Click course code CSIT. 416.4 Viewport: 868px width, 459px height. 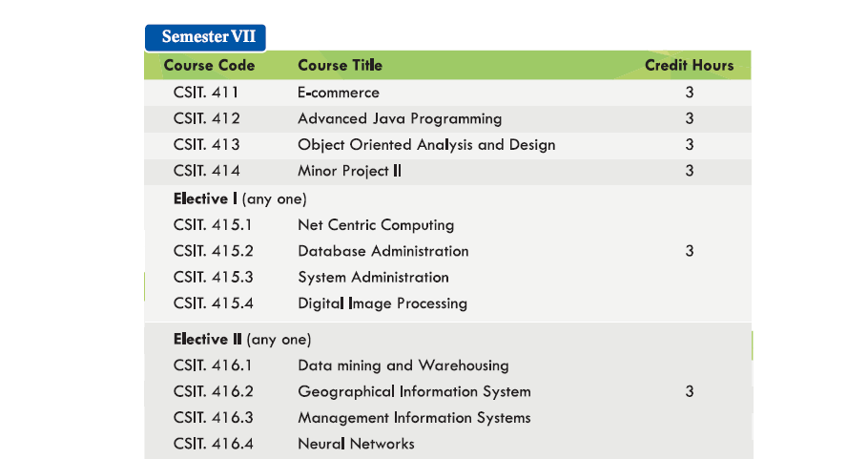pyautogui.click(x=214, y=444)
